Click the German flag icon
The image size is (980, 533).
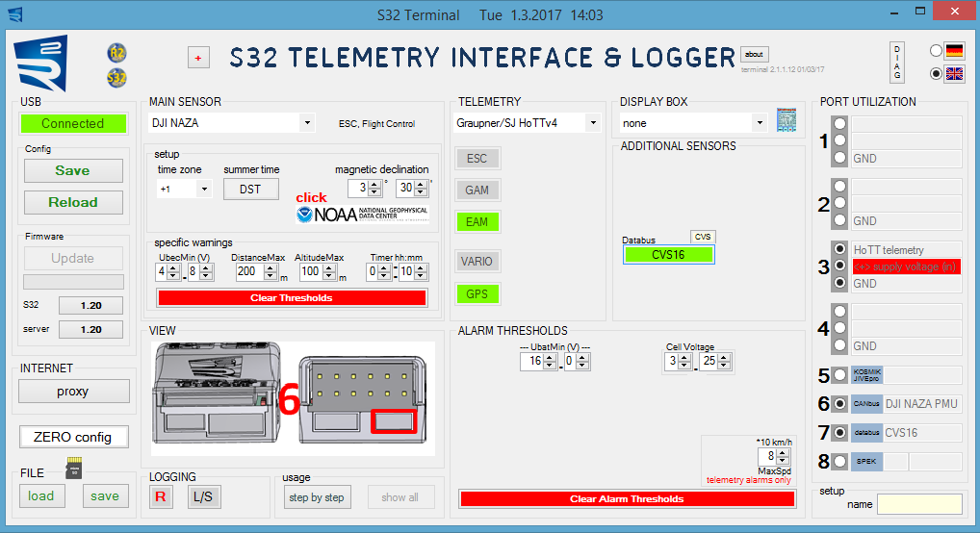coord(954,51)
